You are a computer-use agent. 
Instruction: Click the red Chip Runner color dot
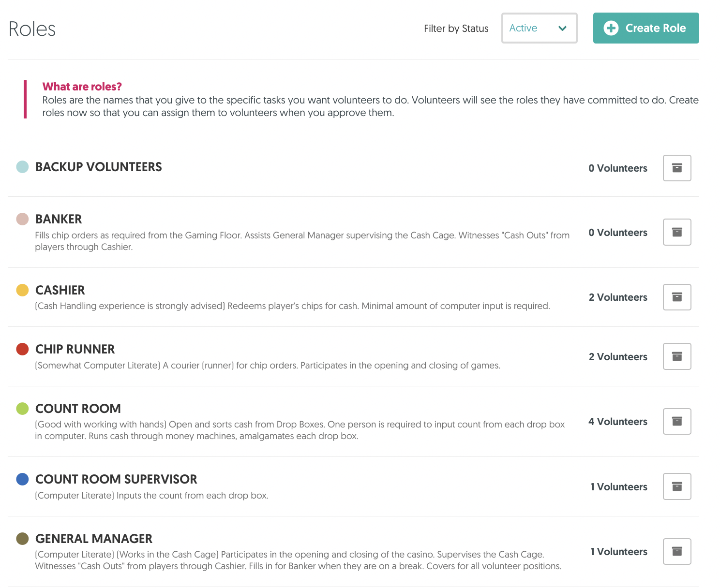click(22, 349)
